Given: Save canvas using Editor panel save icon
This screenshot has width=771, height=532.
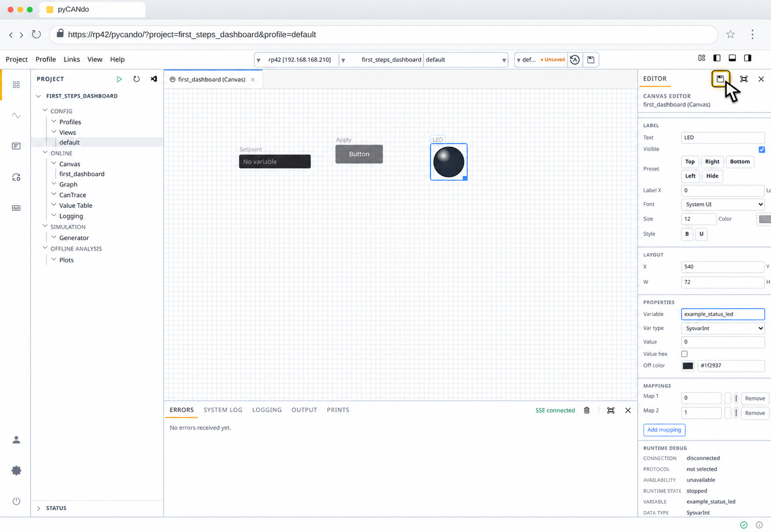Looking at the screenshot, I should (720, 79).
